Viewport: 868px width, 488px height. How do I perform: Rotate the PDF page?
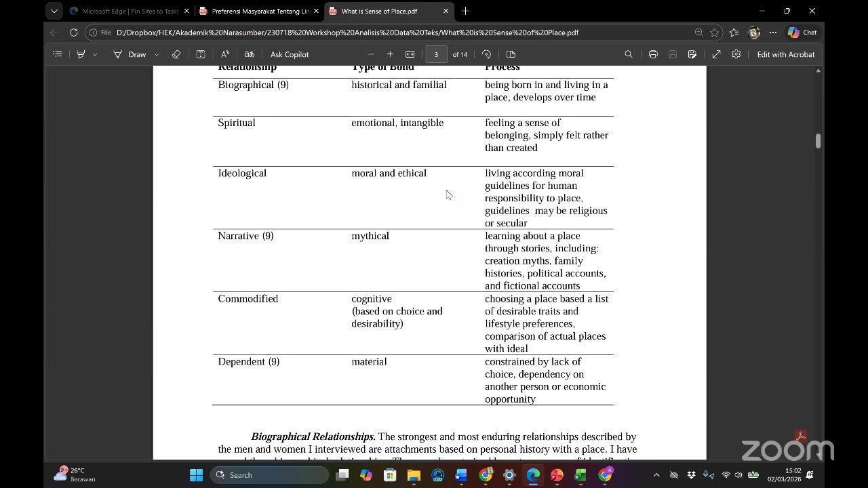coord(486,54)
